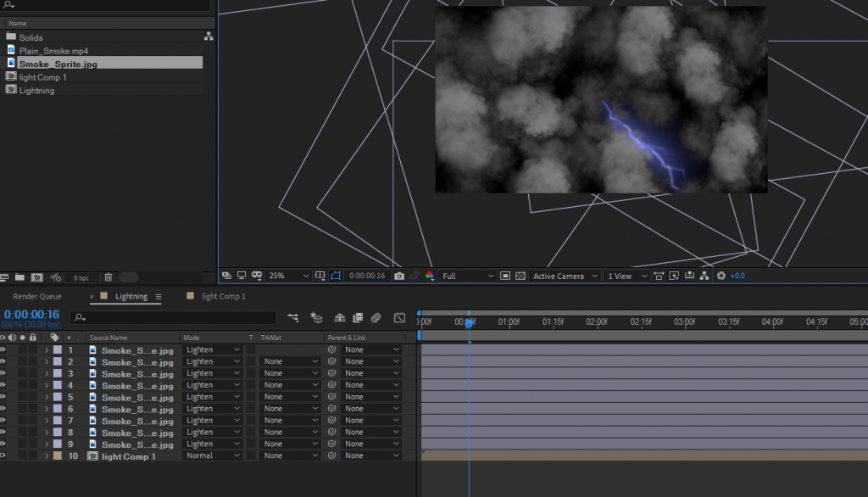This screenshot has width=868, height=497.
Task: Toggle hide shy layers icon
Action: [339, 317]
